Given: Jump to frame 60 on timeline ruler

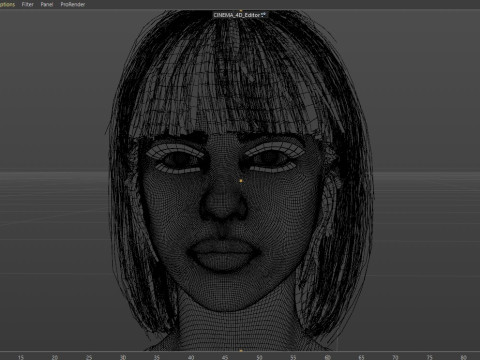Looking at the screenshot, I should point(327,357).
